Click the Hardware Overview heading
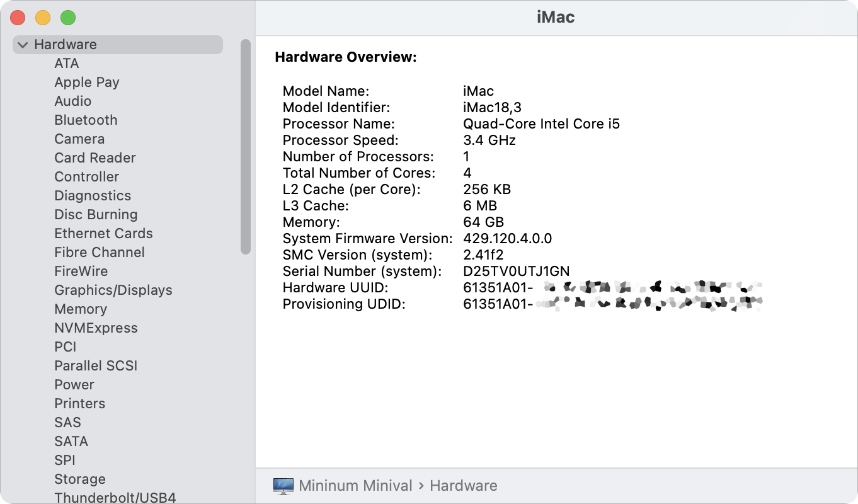The width and height of the screenshot is (858, 504). pos(346,57)
